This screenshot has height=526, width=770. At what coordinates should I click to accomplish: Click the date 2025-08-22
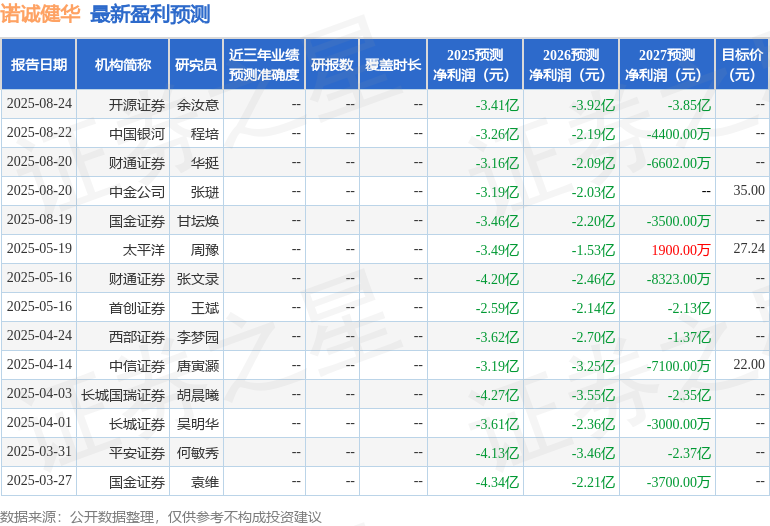click(x=39, y=133)
